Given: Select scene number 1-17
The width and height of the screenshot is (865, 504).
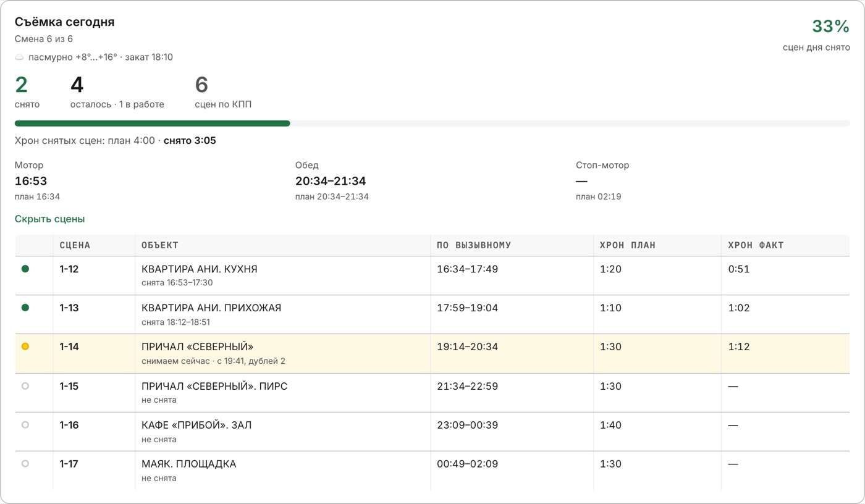Looking at the screenshot, I should click(69, 464).
